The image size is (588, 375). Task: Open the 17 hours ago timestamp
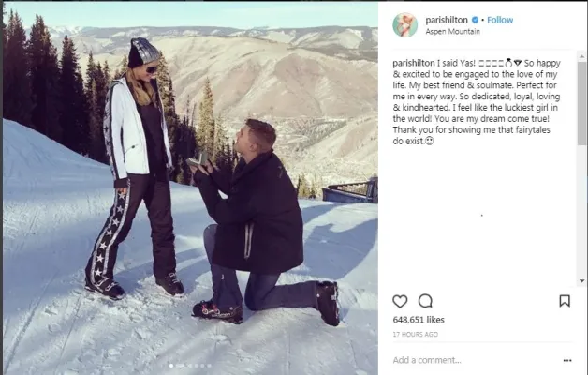415,334
